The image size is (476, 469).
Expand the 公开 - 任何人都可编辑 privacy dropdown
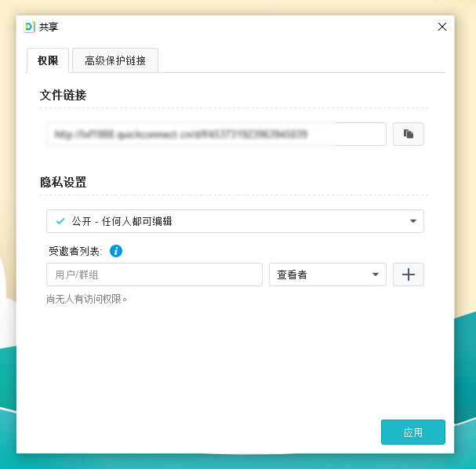(235, 221)
